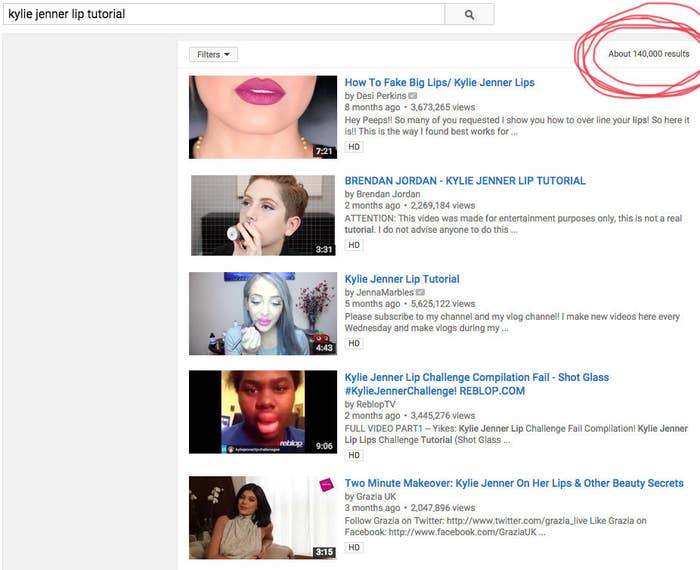Click '3 months ago • 2,047,896 views' text
The image size is (700, 570).
(x=410, y=508)
